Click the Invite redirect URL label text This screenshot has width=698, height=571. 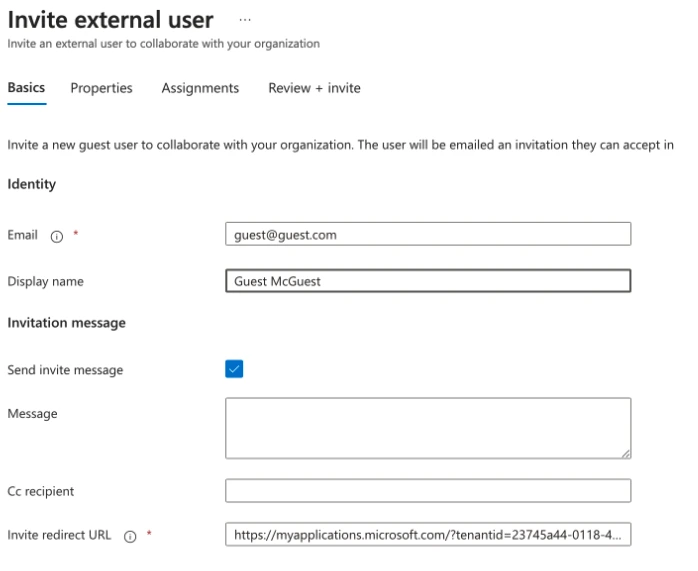(59, 535)
